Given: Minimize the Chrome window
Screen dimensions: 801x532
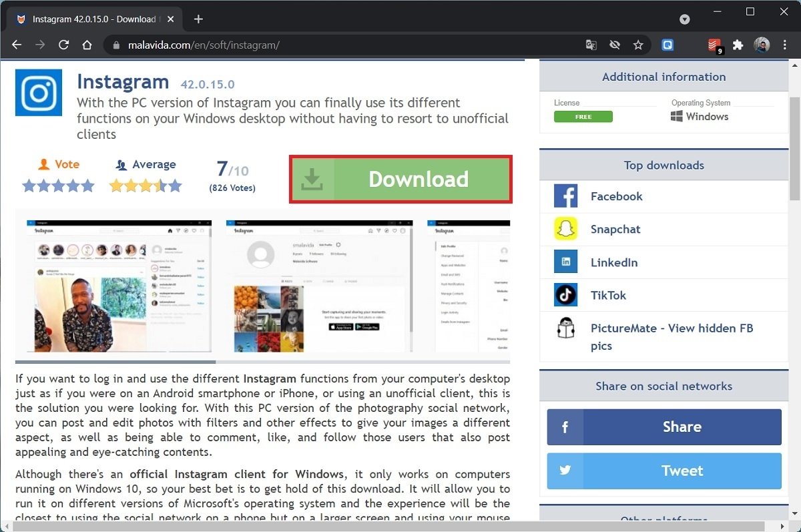Looking at the screenshot, I should point(718,12).
